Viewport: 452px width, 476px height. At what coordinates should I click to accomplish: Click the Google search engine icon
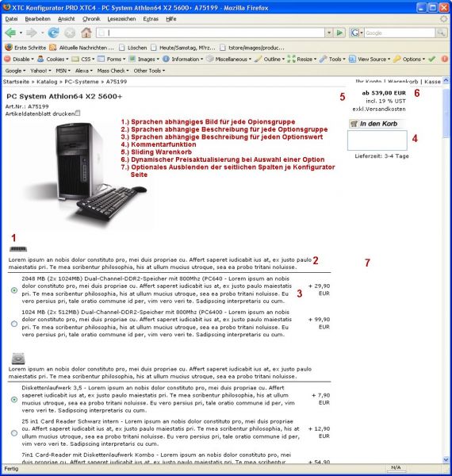click(354, 33)
